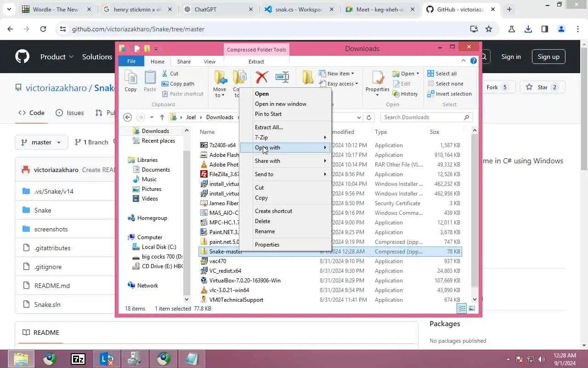Click the network icon in system tray
The image size is (588, 368).
click(x=531, y=359)
